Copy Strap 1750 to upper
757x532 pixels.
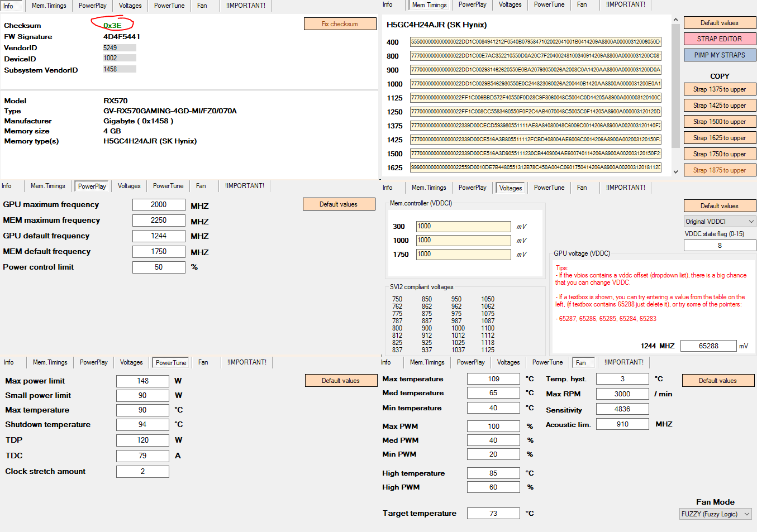[720, 154]
